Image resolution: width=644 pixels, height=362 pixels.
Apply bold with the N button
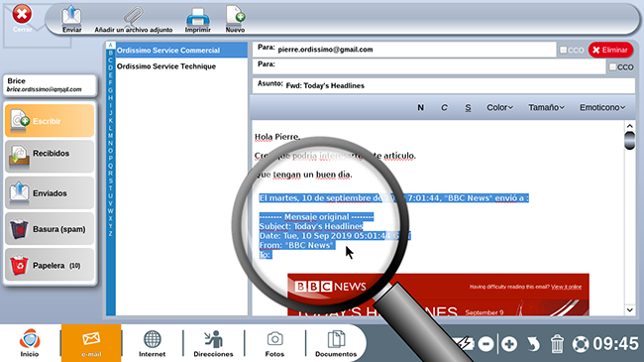point(420,107)
